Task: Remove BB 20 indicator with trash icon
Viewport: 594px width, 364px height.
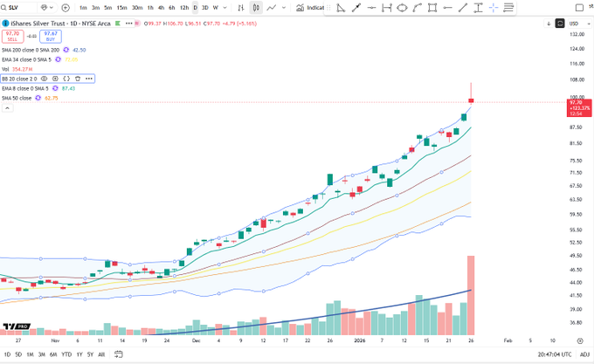Action: pyautogui.click(x=78, y=79)
